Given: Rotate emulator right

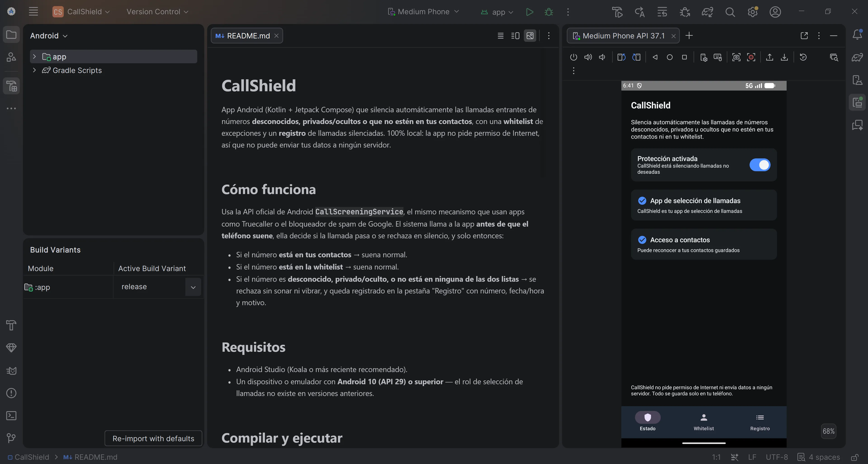Looking at the screenshot, I should pyautogui.click(x=636, y=57).
